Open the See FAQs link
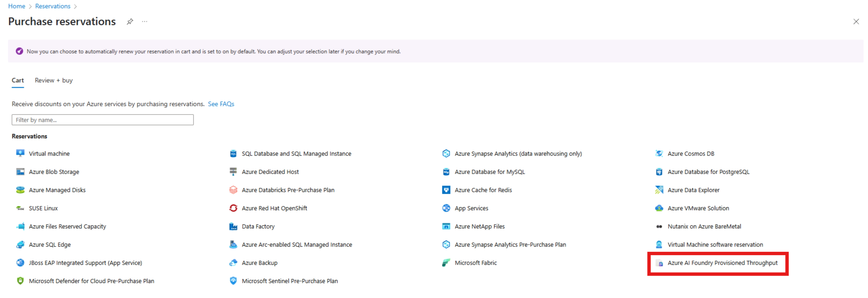Viewport: 868px width, 298px height. [221, 104]
